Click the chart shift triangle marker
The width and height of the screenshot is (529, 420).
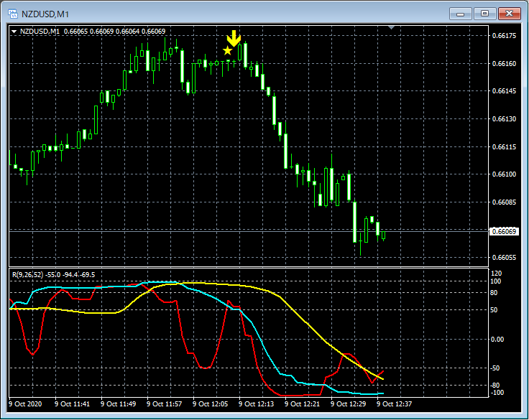click(391, 27)
